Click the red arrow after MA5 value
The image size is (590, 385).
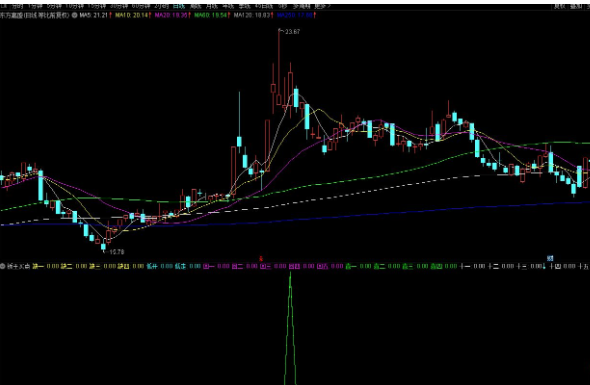click(x=111, y=15)
